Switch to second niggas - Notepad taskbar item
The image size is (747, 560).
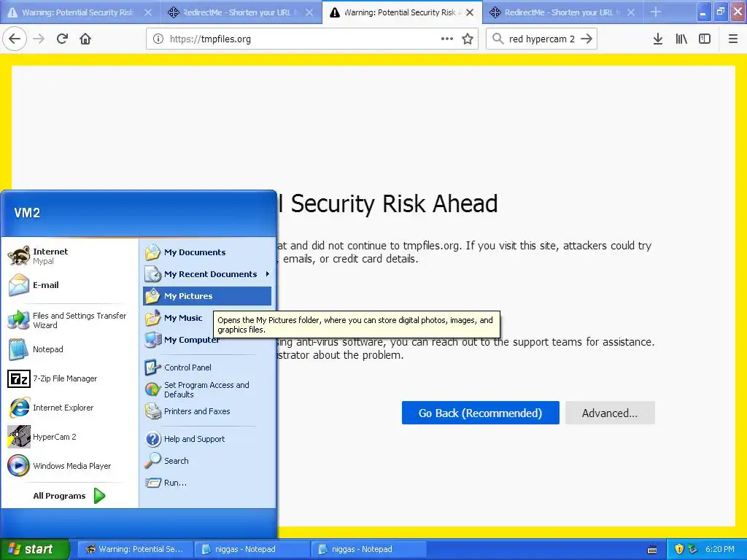click(x=368, y=549)
